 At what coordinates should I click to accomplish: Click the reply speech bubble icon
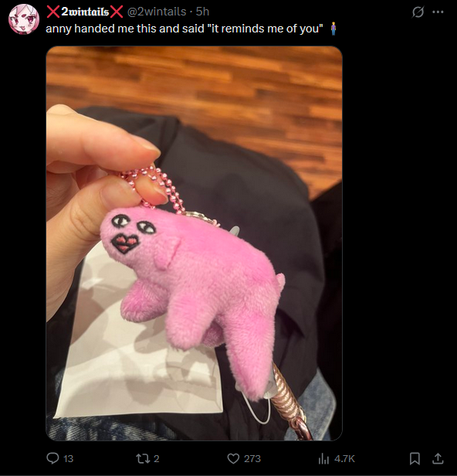click(x=52, y=458)
